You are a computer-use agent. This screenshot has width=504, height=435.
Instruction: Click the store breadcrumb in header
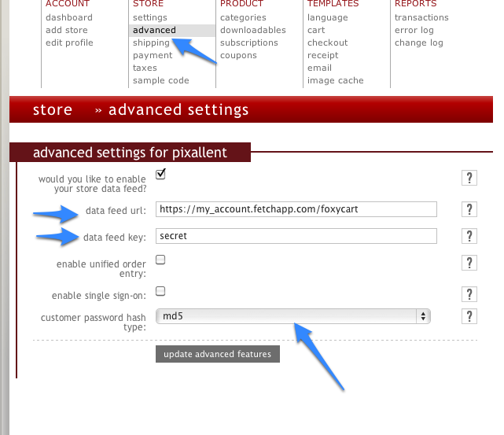(x=53, y=109)
